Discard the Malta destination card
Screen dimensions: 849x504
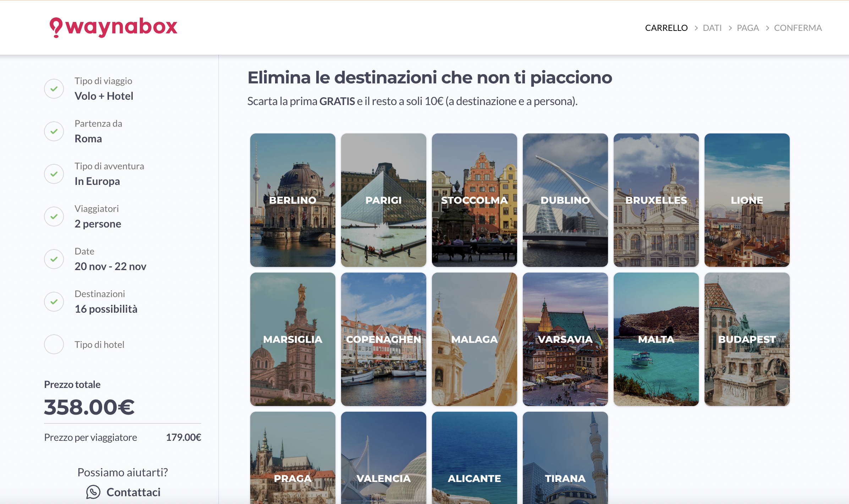pyautogui.click(x=656, y=339)
